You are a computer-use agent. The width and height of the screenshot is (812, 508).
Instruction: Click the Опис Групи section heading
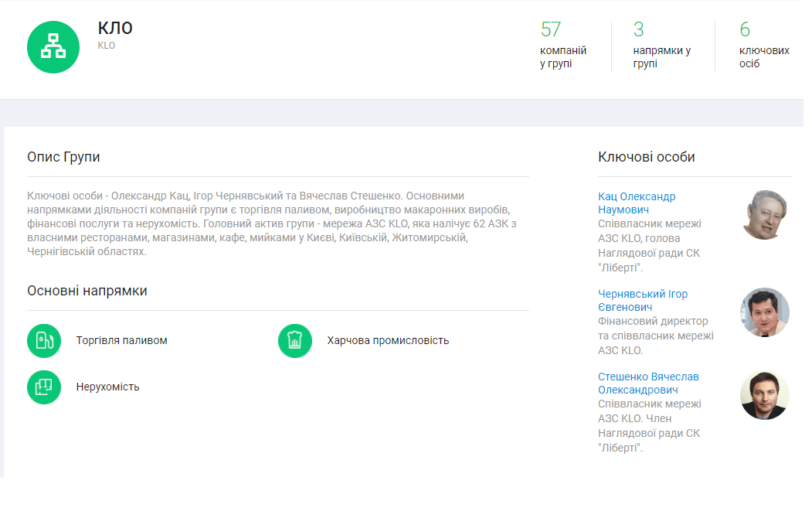coord(63,157)
